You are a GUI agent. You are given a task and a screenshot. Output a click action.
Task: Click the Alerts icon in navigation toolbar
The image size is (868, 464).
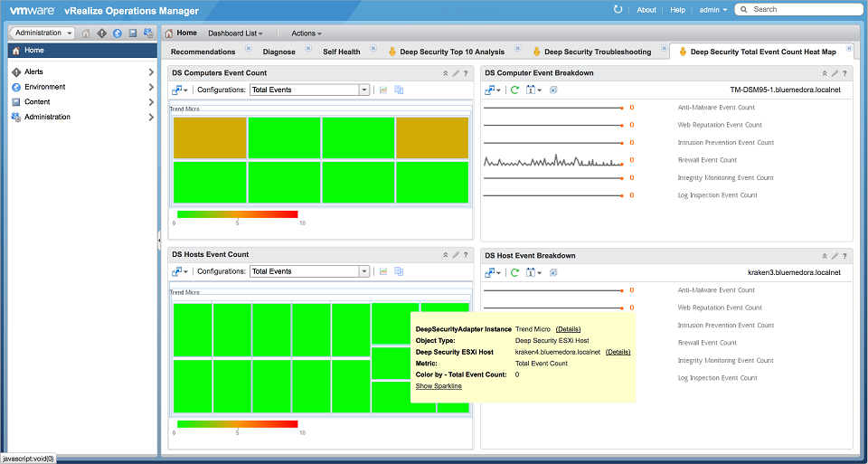point(101,33)
